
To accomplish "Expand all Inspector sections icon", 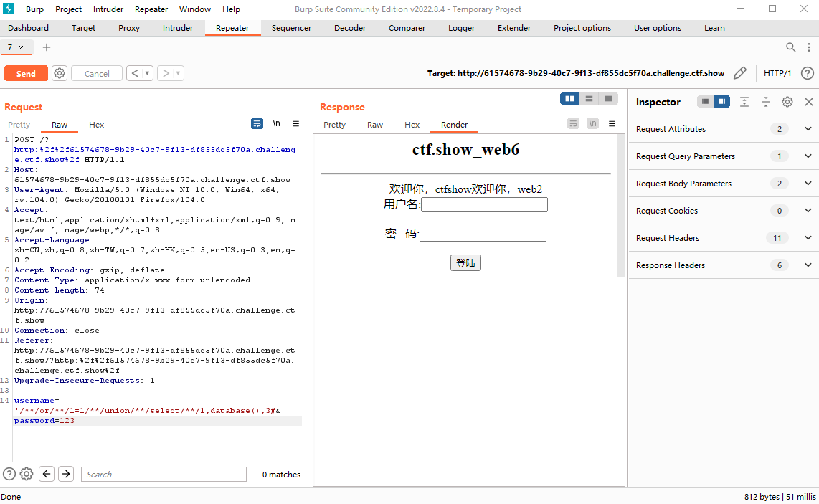I will (x=744, y=102).
